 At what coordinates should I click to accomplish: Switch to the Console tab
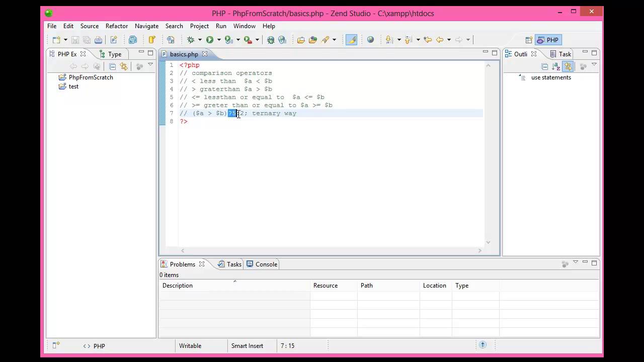pyautogui.click(x=262, y=264)
